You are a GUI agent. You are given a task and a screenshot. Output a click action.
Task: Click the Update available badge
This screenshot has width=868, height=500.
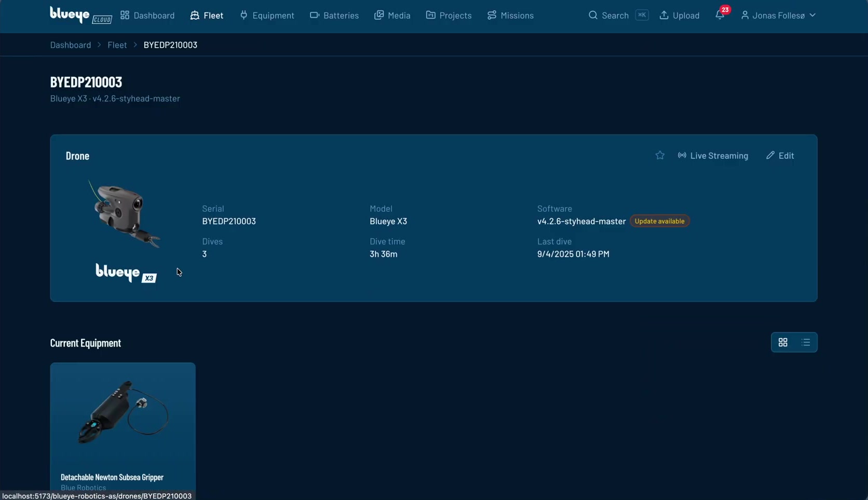(659, 221)
